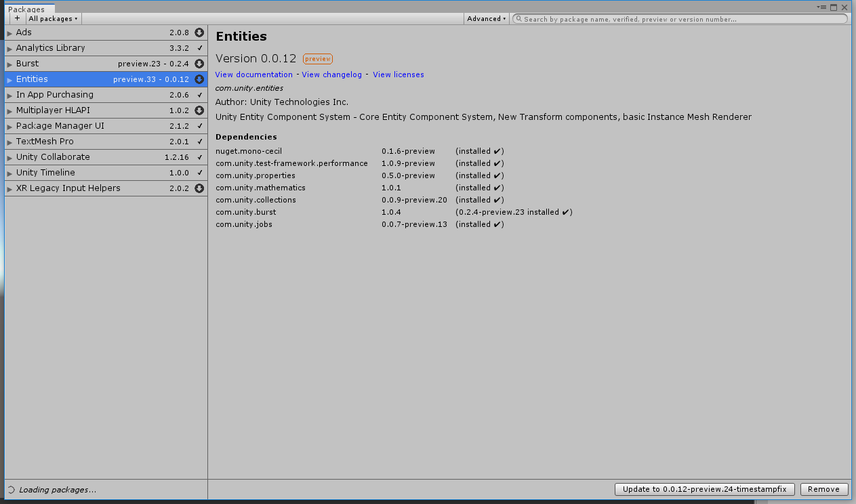The height and width of the screenshot is (504, 856).
Task: Click the package search input field
Action: click(x=678, y=19)
